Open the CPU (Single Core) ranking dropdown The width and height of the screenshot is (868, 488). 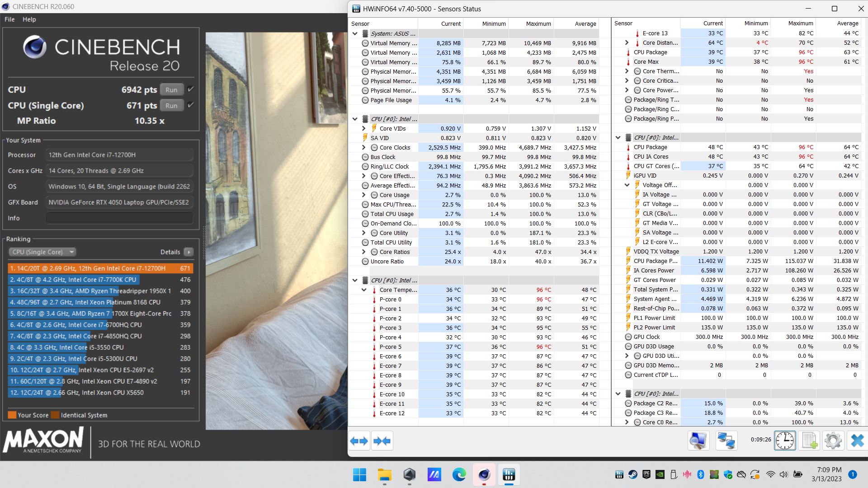42,252
